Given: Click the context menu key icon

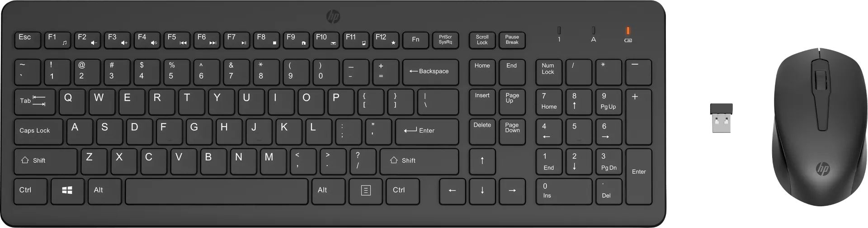Looking at the screenshot, I should 366,191.
